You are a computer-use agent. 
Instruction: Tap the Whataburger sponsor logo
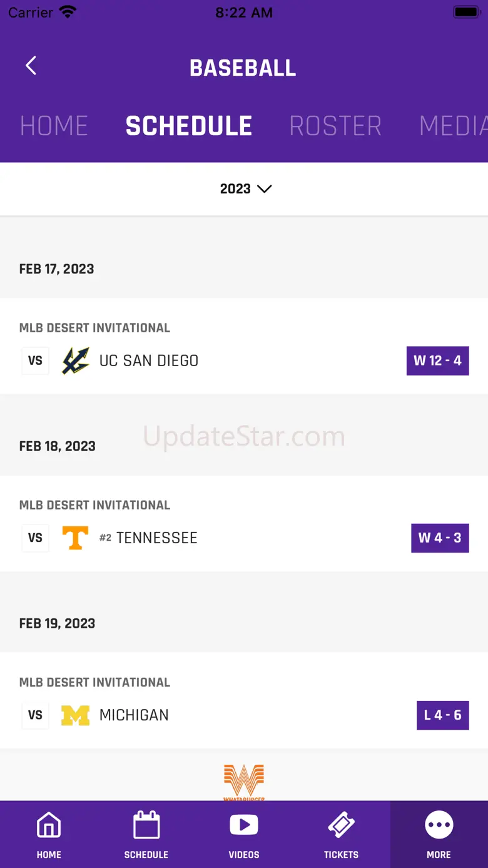tap(244, 782)
